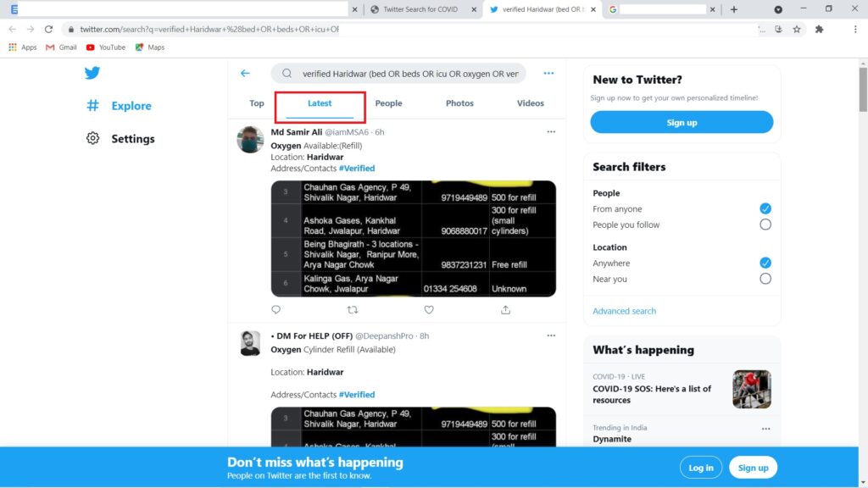868x488 pixels.
Task: Open Settings with the gear icon
Action: 120,138
